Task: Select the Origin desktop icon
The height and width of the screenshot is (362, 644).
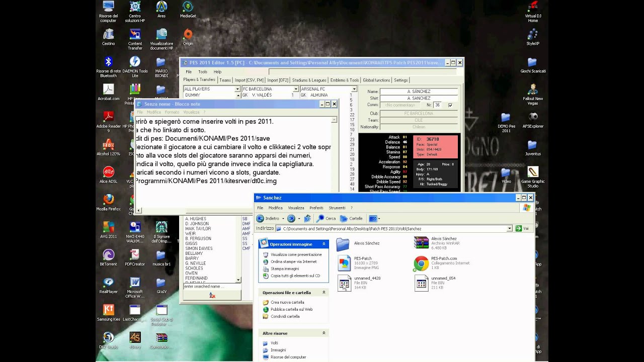Action: click(188, 34)
